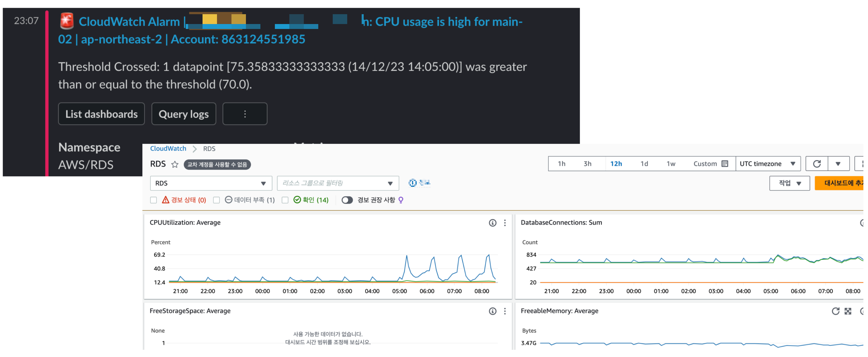868x357 pixels.
Task: Click the alarm recommendations lightbulb icon
Action: tap(401, 200)
